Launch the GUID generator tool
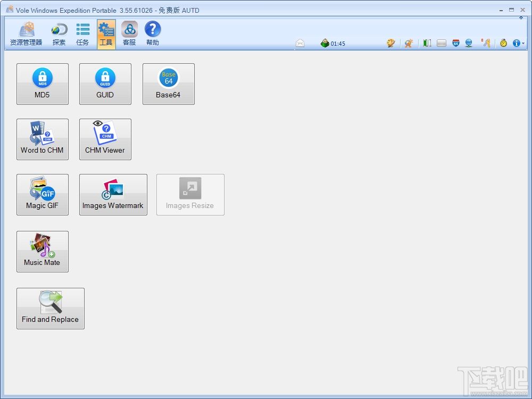Image resolution: width=532 pixels, height=399 pixels. pos(105,84)
